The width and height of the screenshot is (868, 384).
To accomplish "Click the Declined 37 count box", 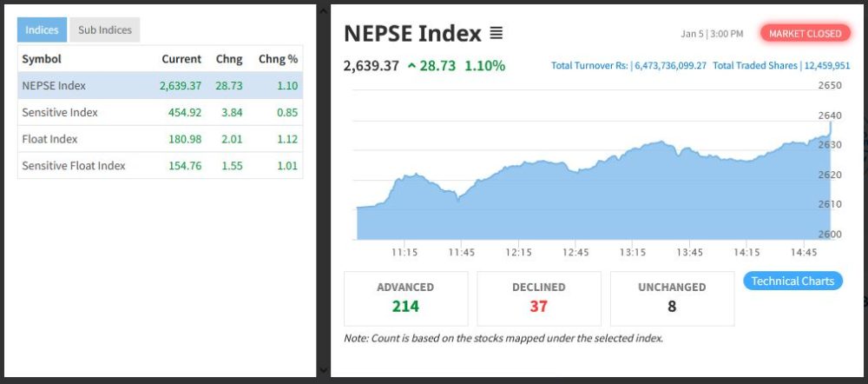I will [x=539, y=297].
